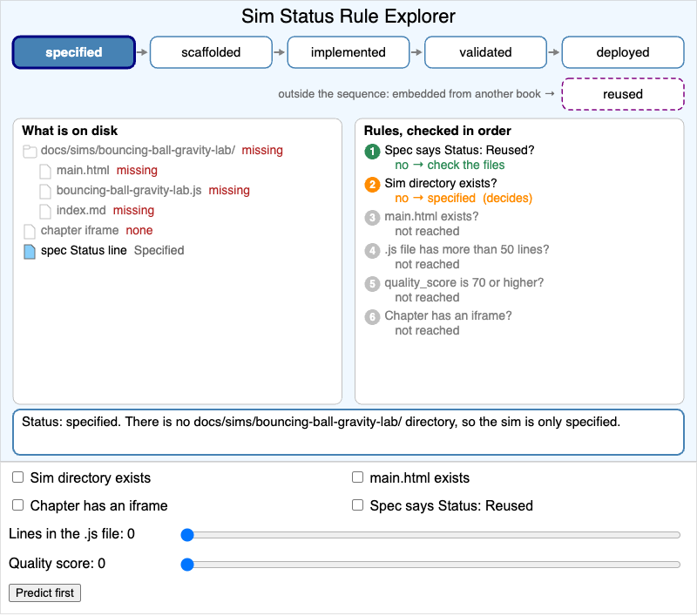This screenshot has height=616, width=697.
Task: Click 'docs/sims/bouncing-ball-gravity-lab/' directory row
Action: tap(153, 151)
